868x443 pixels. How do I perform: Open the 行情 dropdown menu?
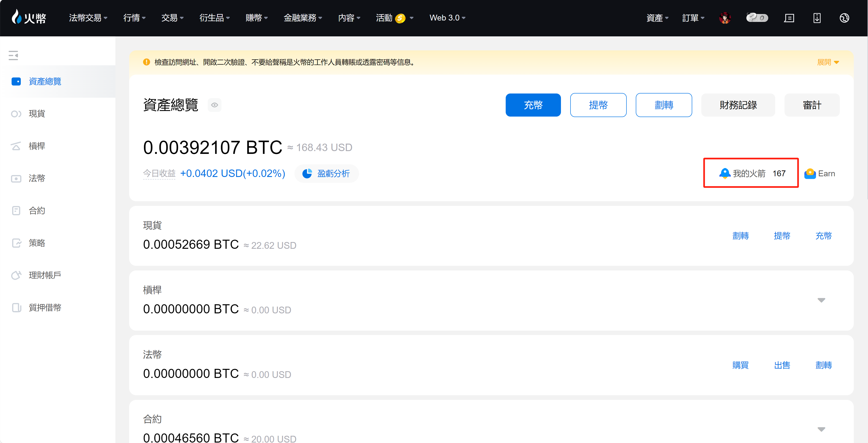pyautogui.click(x=135, y=18)
